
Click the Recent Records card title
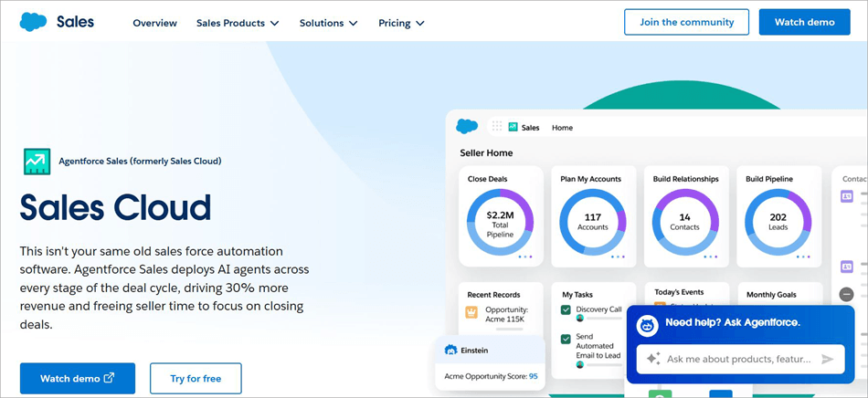493,295
